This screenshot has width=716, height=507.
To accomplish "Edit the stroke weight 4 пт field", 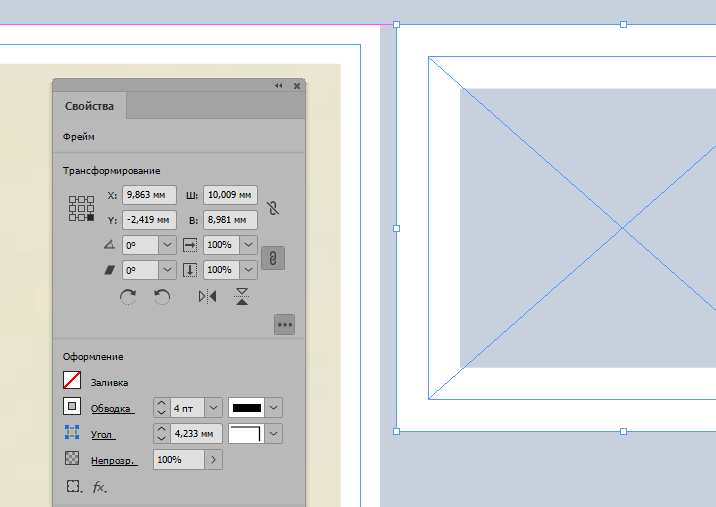I will coord(187,408).
